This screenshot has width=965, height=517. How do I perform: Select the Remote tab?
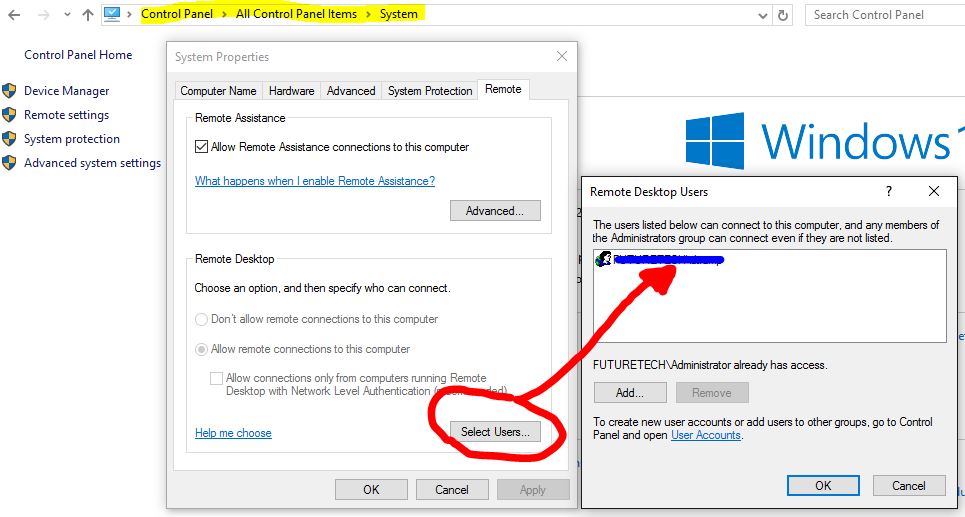[x=503, y=89]
